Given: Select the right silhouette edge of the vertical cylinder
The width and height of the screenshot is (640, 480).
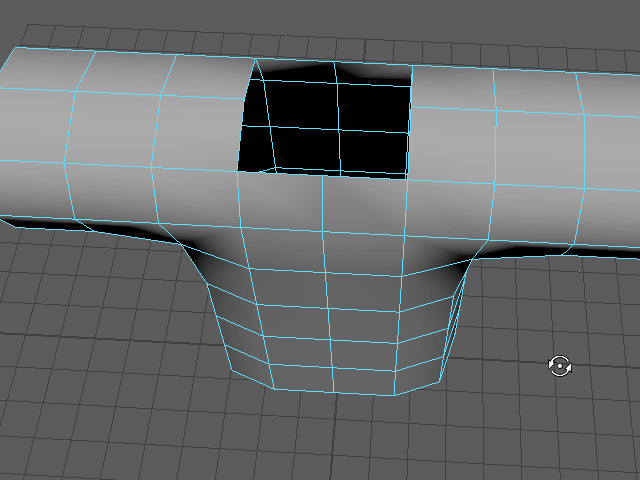Looking at the screenshot, I should 456,320.
